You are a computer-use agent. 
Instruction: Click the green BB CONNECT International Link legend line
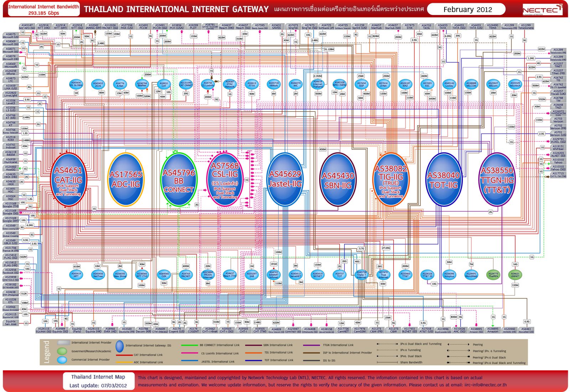190,345
